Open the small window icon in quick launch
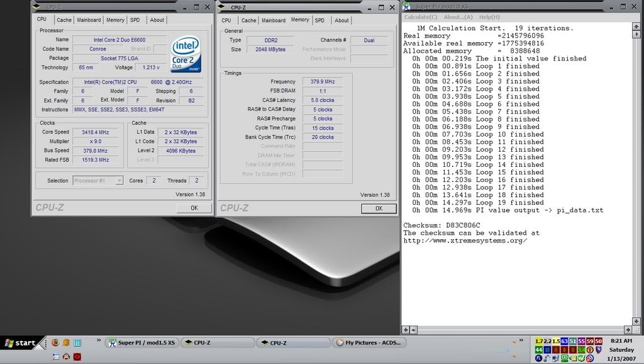644x364 pixels. point(55,356)
